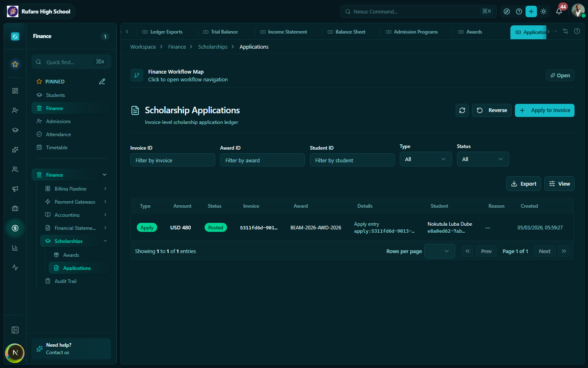Open graduation cap icon in left rail
The width and height of the screenshot is (588, 368).
15,130
